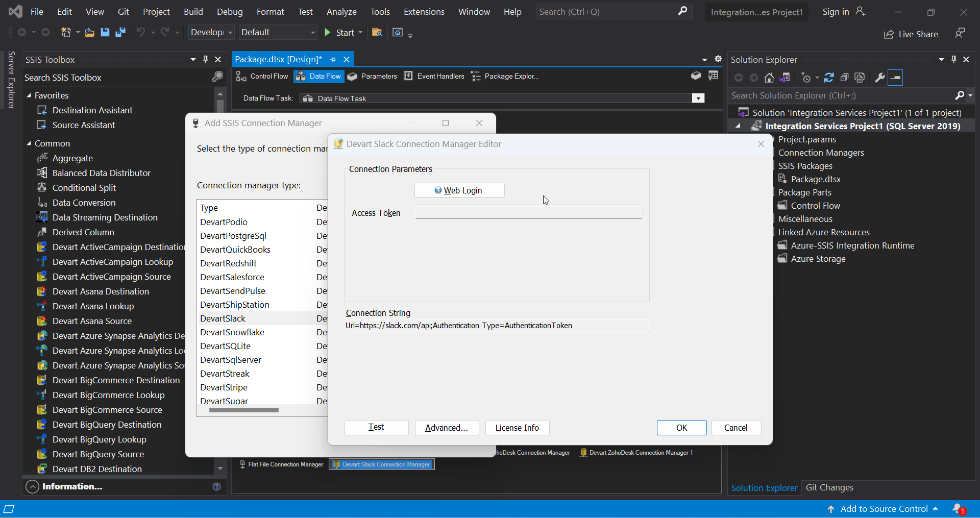Pin the SSIS Toolbox panel
The image size is (980, 518).
tap(206, 60)
